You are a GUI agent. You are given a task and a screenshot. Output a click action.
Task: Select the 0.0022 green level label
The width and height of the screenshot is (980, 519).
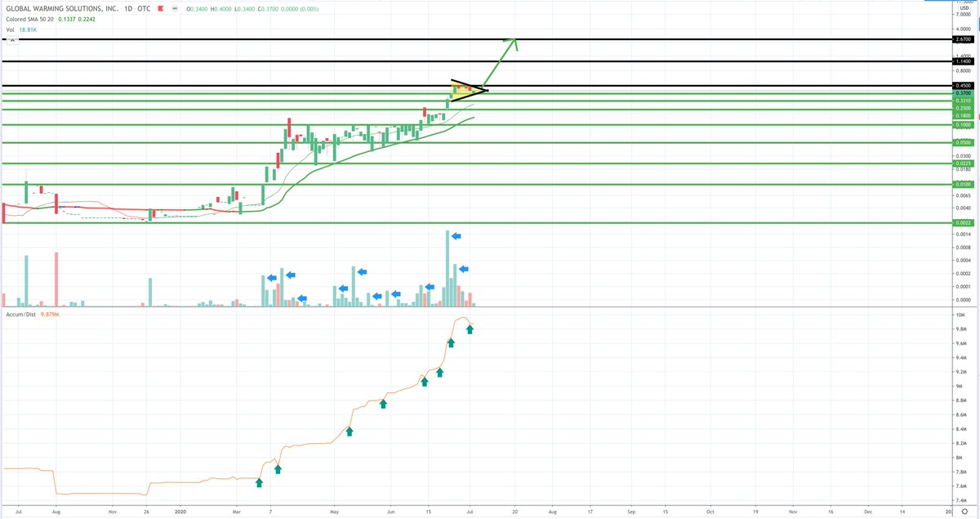coord(965,223)
